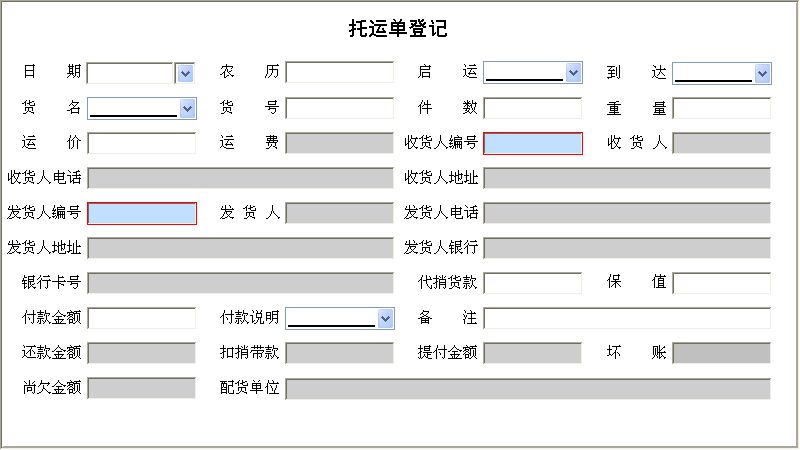Select the 发货人编号 highlighted field
This screenshot has height=450, width=800.
click(142, 213)
